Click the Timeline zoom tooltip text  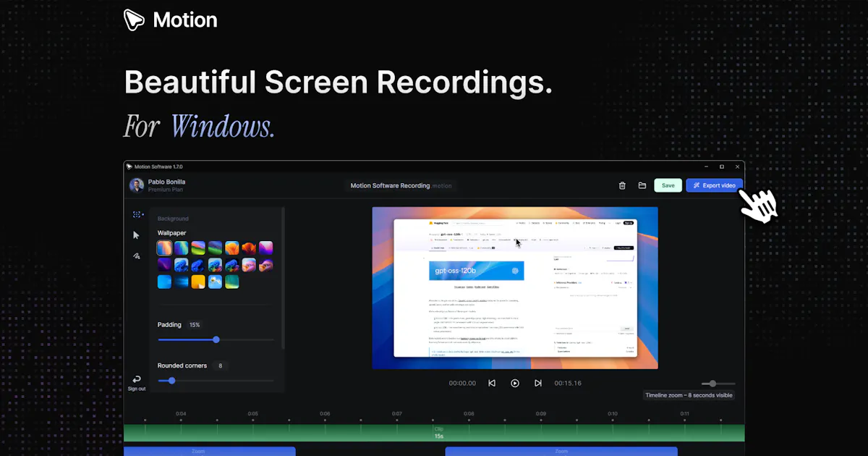pos(689,395)
